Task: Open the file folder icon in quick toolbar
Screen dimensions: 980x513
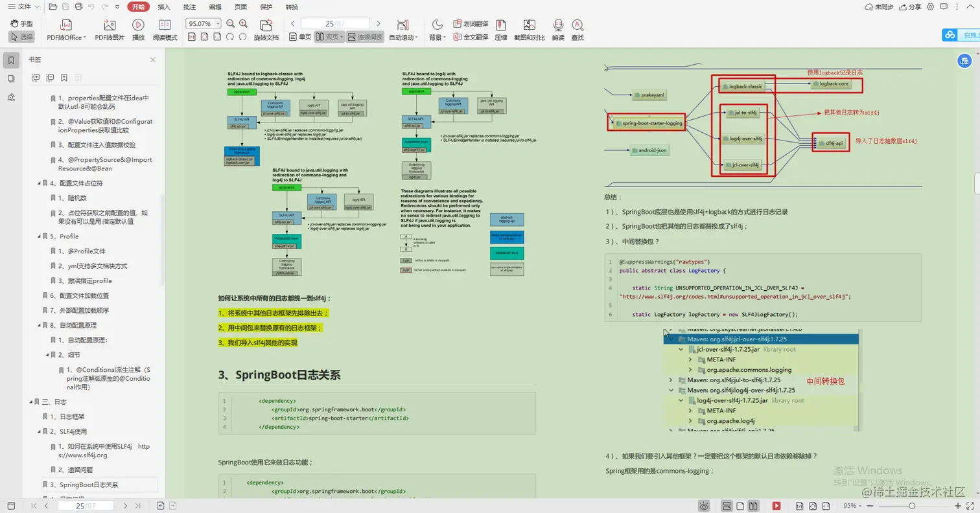Action: click(53, 7)
